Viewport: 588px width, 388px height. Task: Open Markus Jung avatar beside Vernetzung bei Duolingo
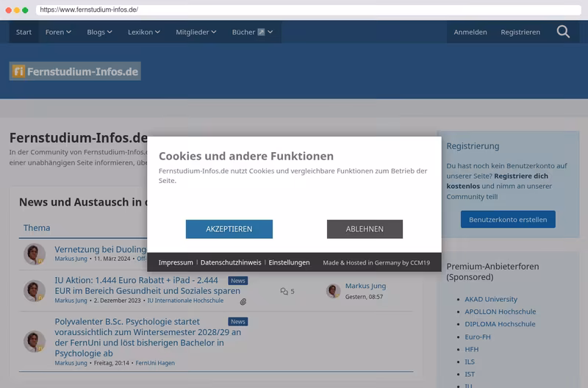35,254
